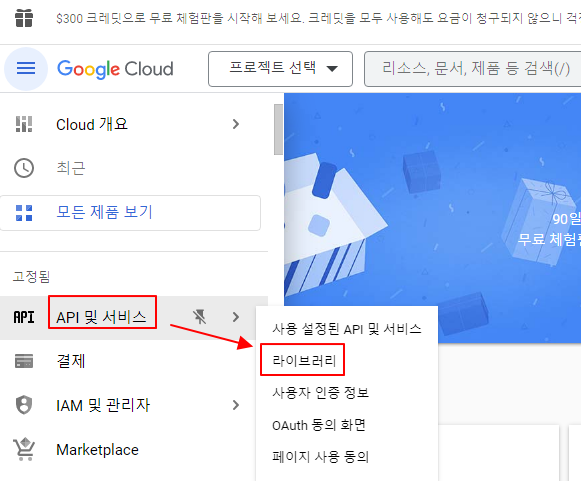Click the Marketplace cart icon
The height and width of the screenshot is (481, 581).
click(24, 450)
